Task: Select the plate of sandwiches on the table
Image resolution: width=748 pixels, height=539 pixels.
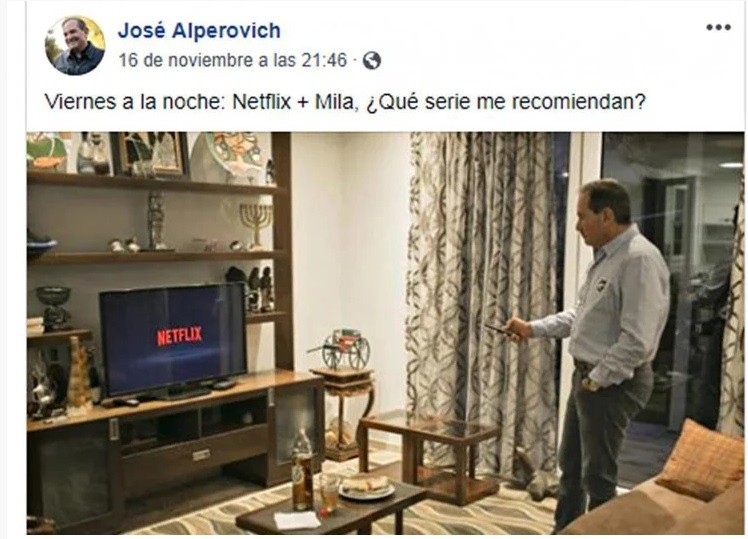Action: (x=367, y=487)
